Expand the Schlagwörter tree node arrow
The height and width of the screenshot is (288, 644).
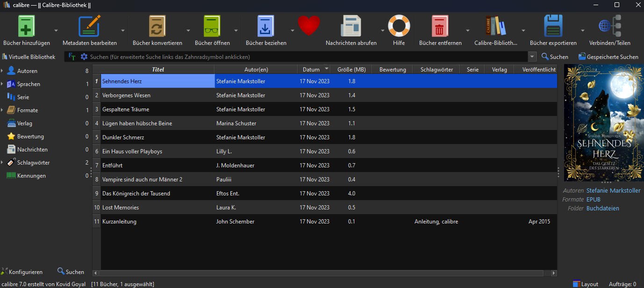point(2,163)
